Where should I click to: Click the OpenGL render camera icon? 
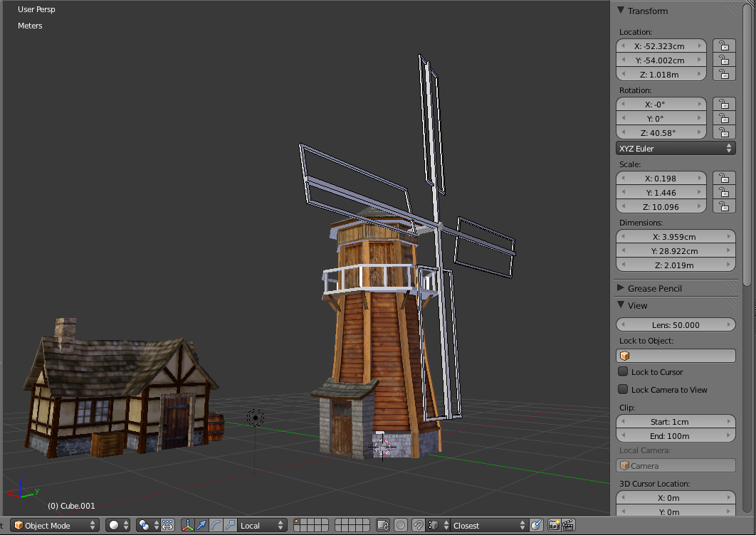tap(554, 525)
